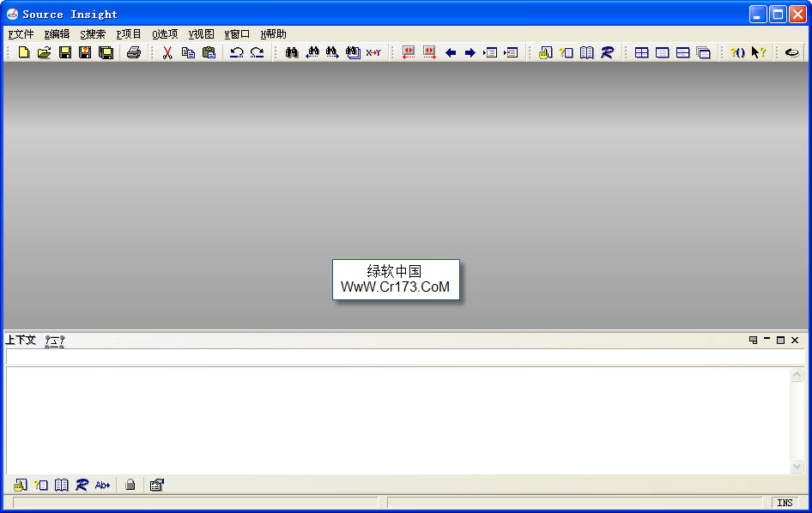Paste with the clipboard icon
Image resolution: width=812 pixels, height=513 pixels.
click(x=209, y=52)
